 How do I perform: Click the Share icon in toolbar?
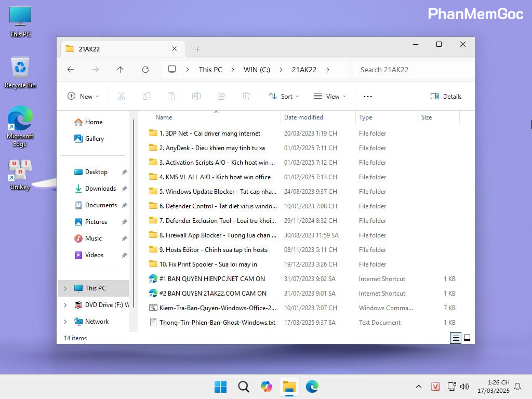point(221,96)
